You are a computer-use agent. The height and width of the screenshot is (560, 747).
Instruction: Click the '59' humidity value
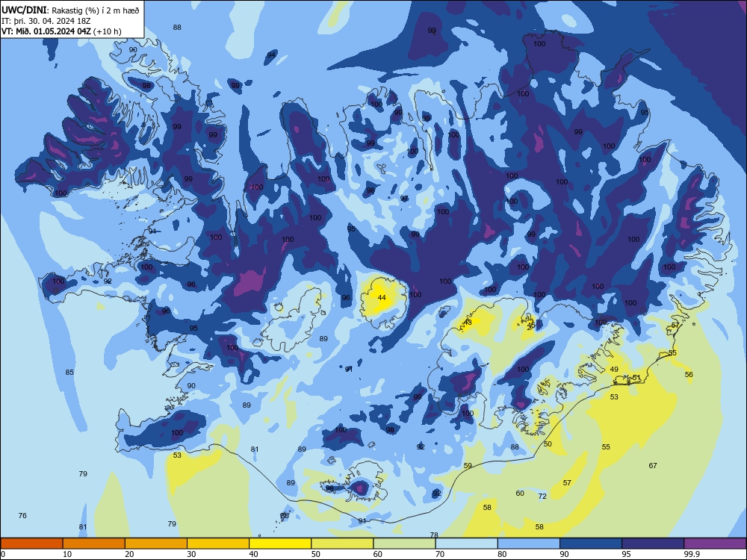(x=468, y=466)
